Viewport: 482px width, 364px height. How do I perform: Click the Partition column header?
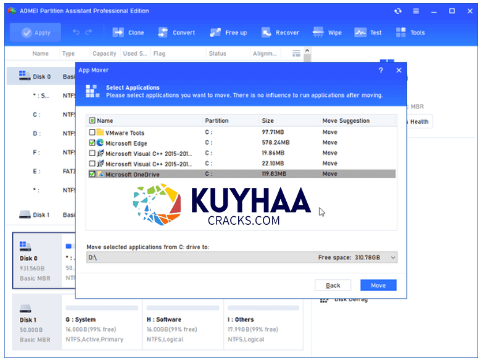tap(217, 121)
